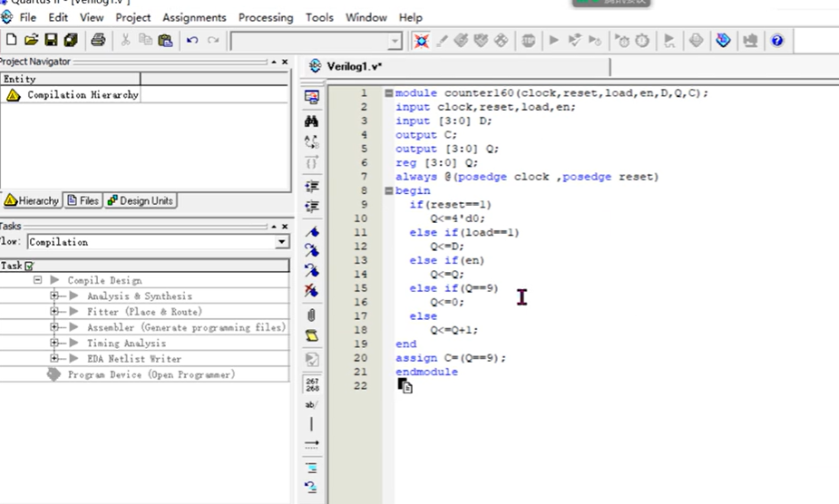Open the Processing menu
Image resolution: width=839 pixels, height=504 pixels.
[266, 17]
